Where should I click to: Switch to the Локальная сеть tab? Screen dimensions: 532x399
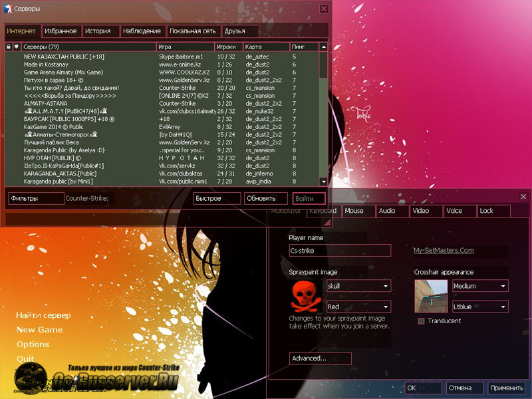pos(194,31)
